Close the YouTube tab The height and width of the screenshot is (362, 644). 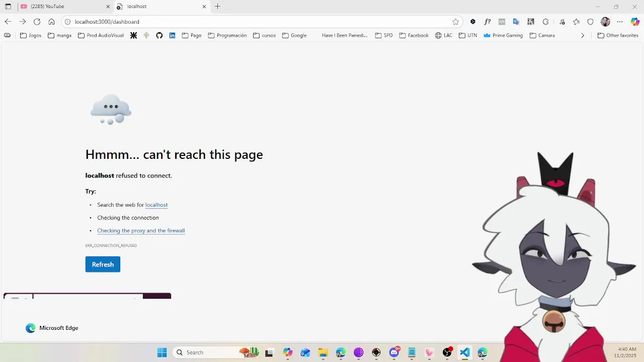pyautogui.click(x=108, y=7)
